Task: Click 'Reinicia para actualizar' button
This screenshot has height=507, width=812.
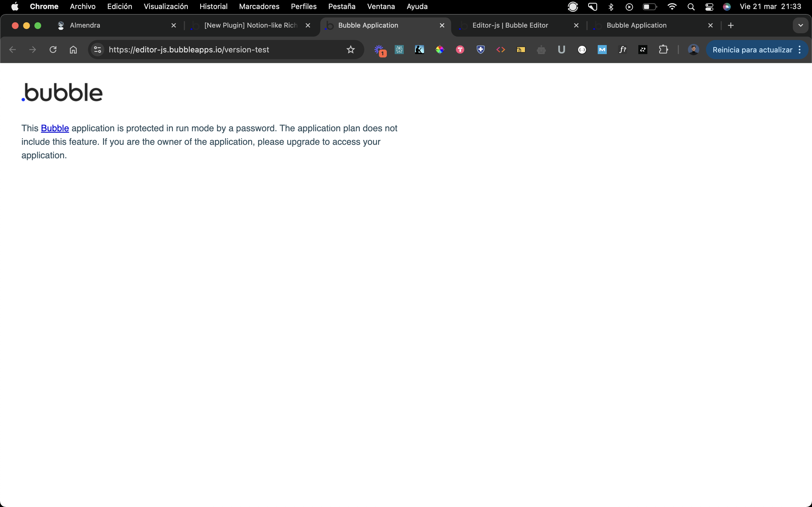Action: pos(752,50)
